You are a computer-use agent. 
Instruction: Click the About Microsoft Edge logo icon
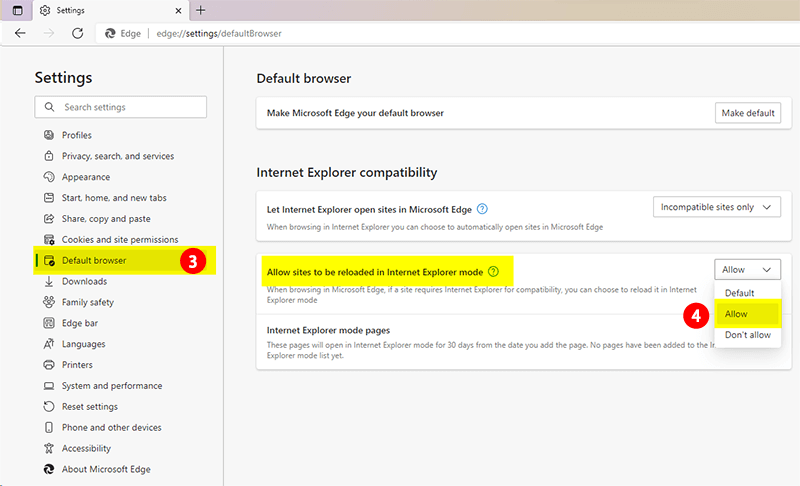point(49,470)
